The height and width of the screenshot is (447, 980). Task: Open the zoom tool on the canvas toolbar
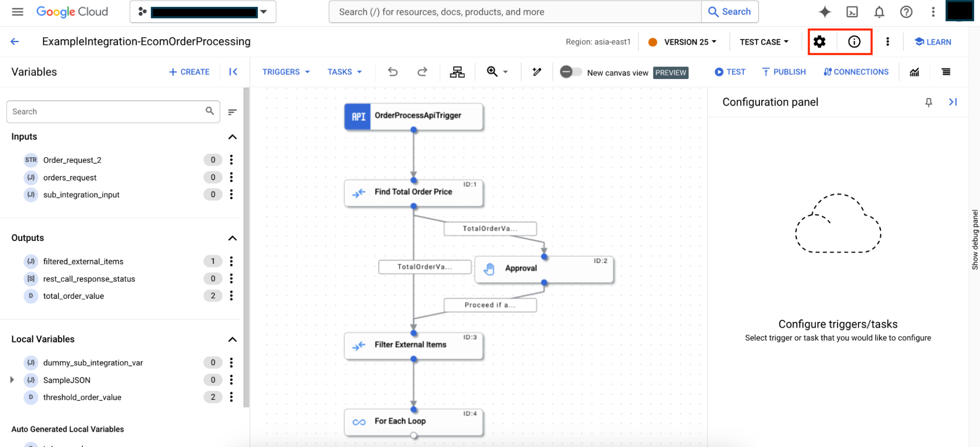(492, 72)
